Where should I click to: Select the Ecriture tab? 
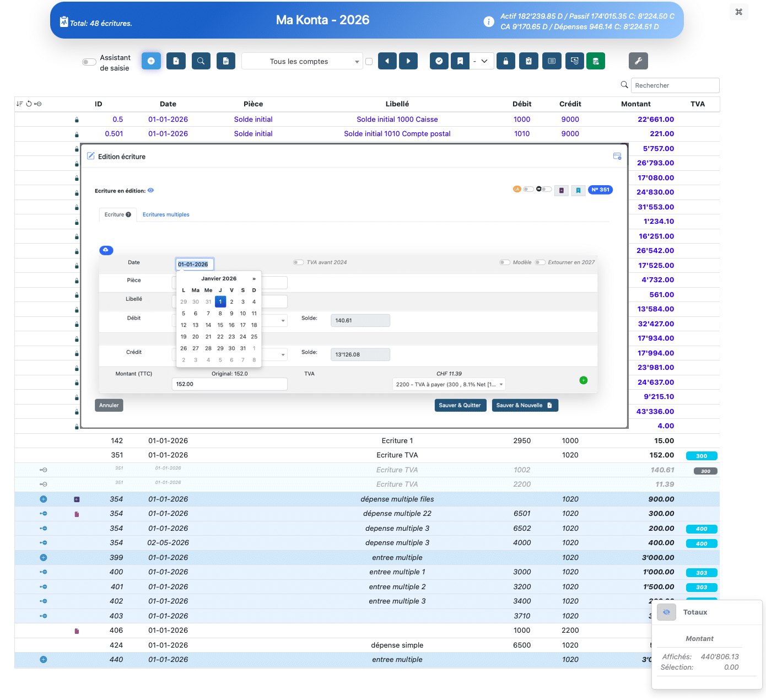pyautogui.click(x=117, y=215)
